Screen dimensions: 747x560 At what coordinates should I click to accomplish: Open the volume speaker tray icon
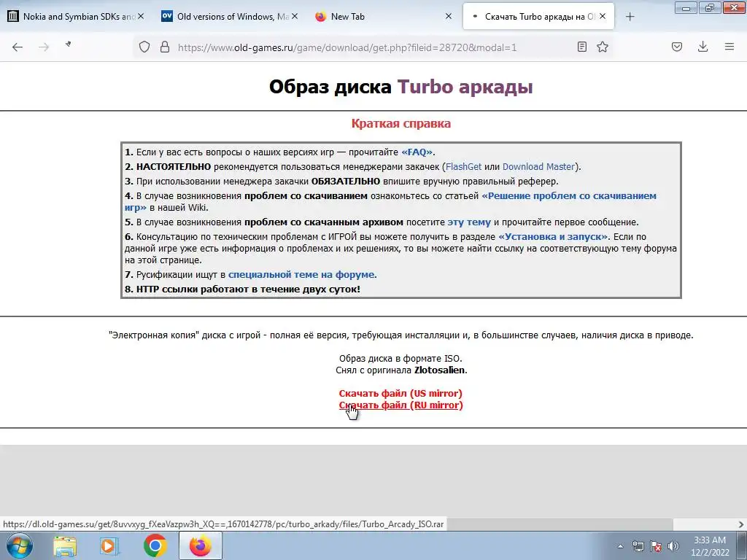tap(673, 546)
